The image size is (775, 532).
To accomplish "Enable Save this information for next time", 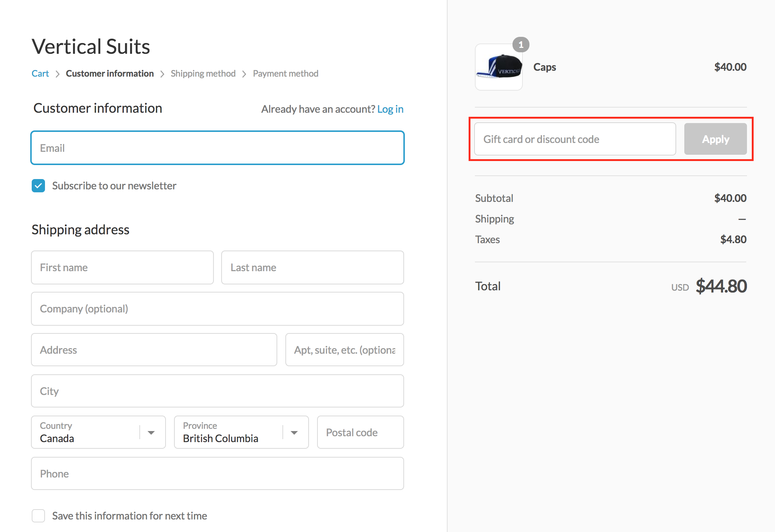I will [38, 516].
